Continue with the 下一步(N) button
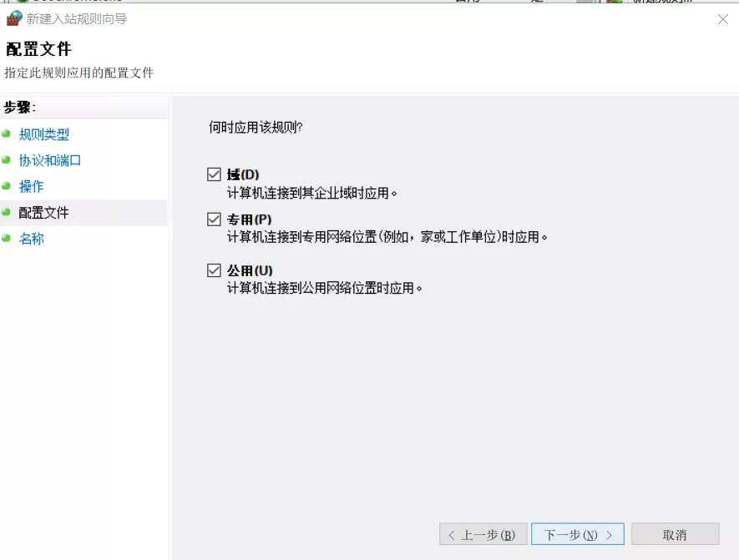Screen dimensions: 739x560 click(x=577, y=534)
